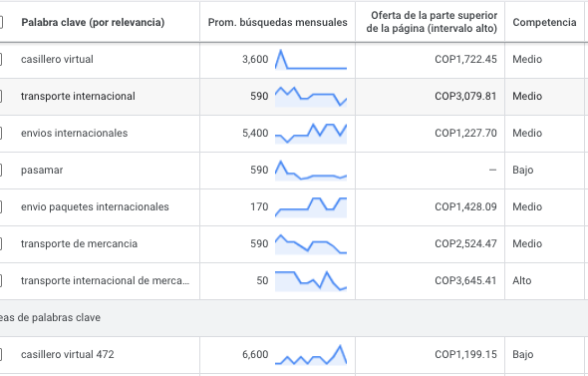Sort by Competencia column header
The width and height of the screenshot is (588, 376).
(544, 23)
